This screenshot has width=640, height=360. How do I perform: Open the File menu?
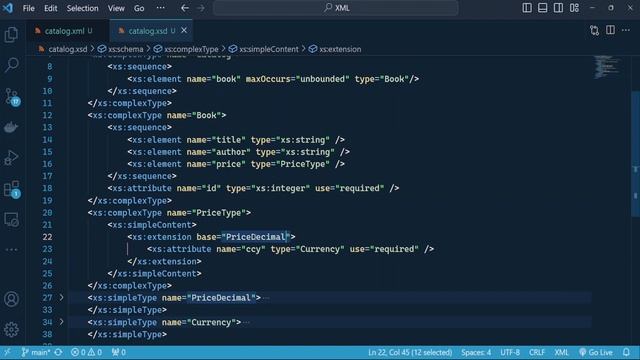(29, 8)
